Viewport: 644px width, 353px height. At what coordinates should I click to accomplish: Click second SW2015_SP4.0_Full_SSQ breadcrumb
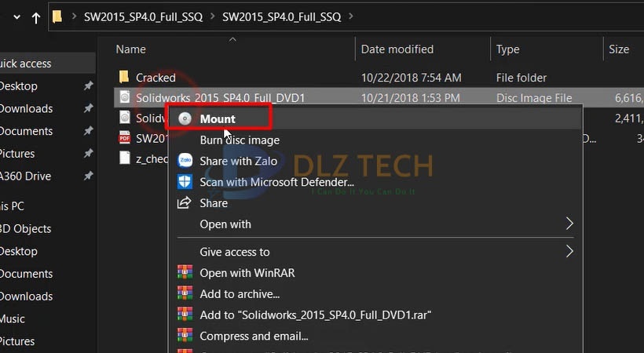coord(282,16)
